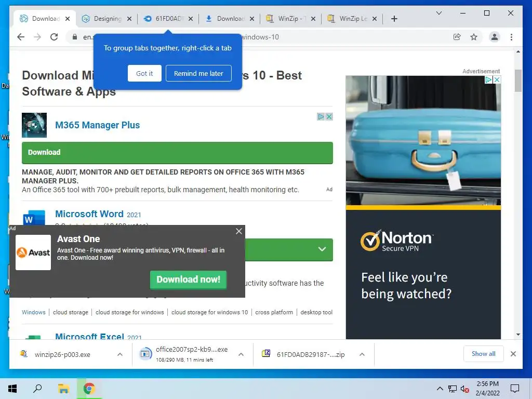The width and height of the screenshot is (532, 399).
Task: Click Avast Download now! button
Action: (188, 280)
